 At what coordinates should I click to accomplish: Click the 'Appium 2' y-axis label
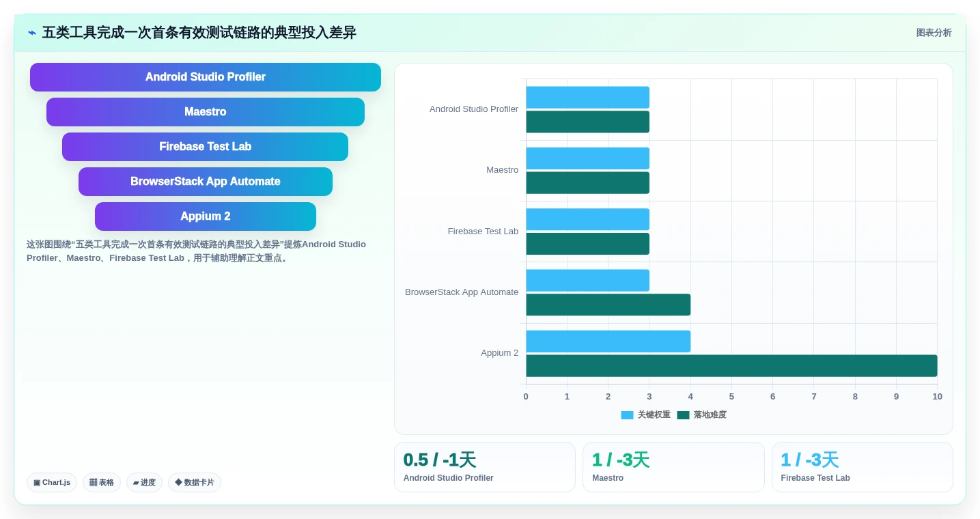500,353
